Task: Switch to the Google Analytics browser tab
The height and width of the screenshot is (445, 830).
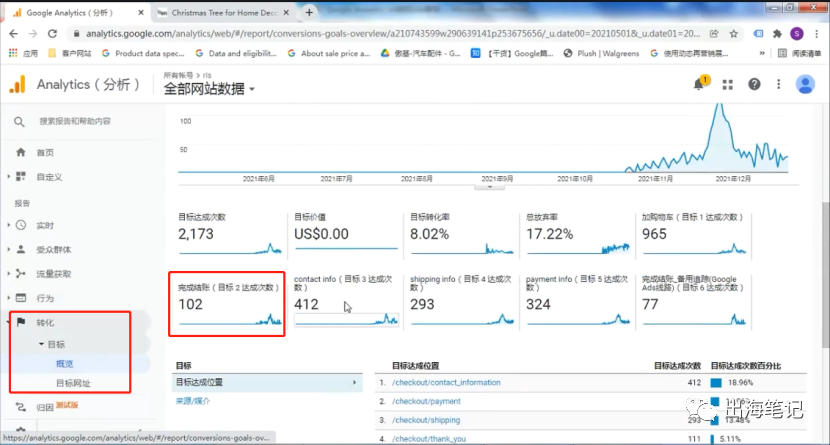Action: [x=77, y=13]
